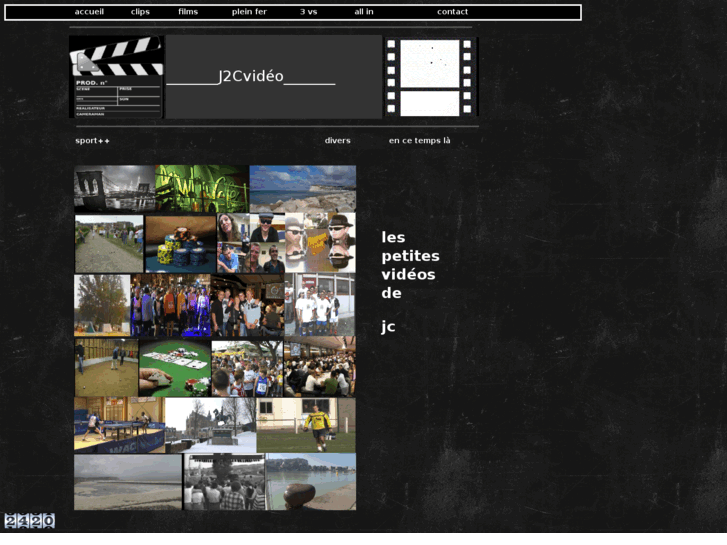Select plein fer in the navigation bar
The height and width of the screenshot is (545, 727).
click(249, 12)
